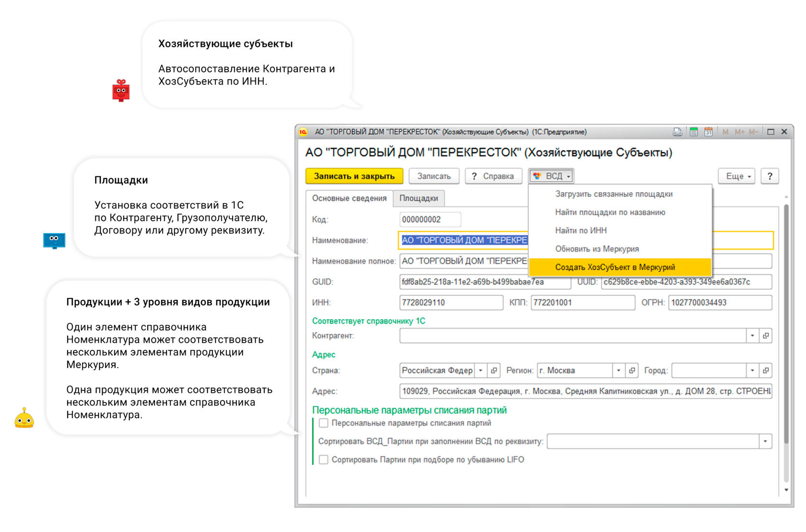806x532 pixels.
Task: Open the Контрагент field's open-form icon
Action: [x=766, y=336]
